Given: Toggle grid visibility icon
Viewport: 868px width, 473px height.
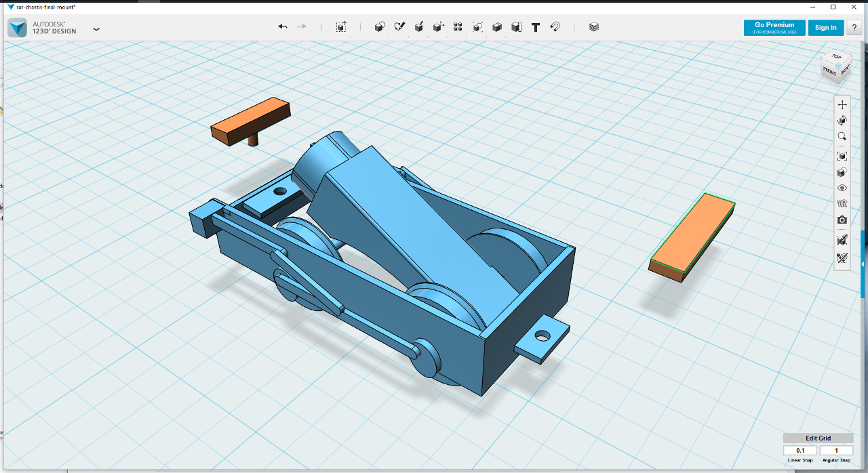Looking at the screenshot, I should point(842,203).
